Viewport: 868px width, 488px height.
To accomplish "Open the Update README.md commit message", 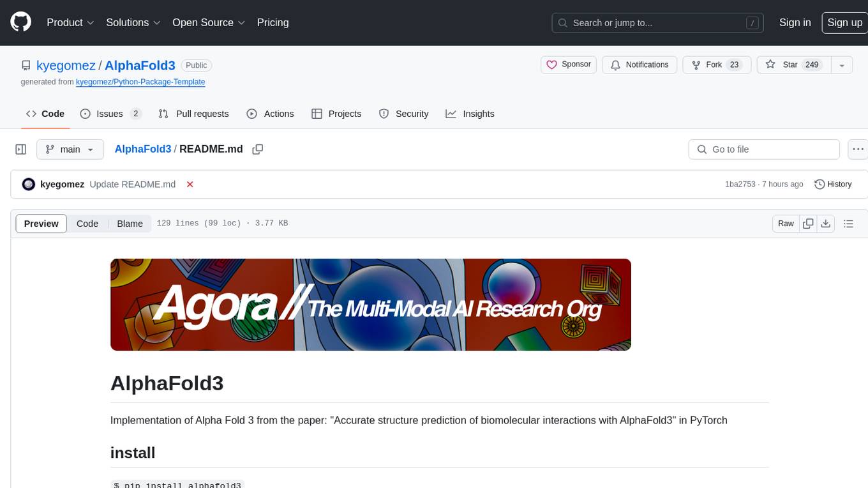I will tap(132, 184).
